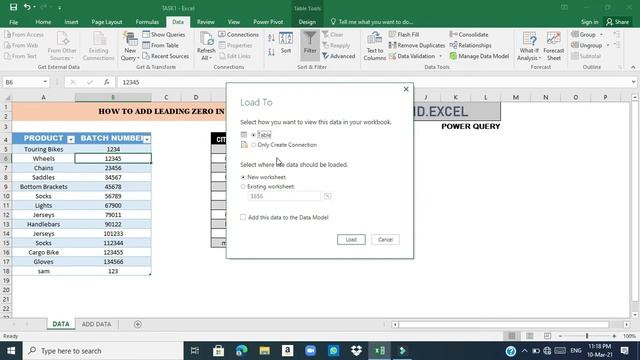Select Only Create Connection option
Image resolution: width=640 pixels, height=360 pixels.
click(253, 145)
